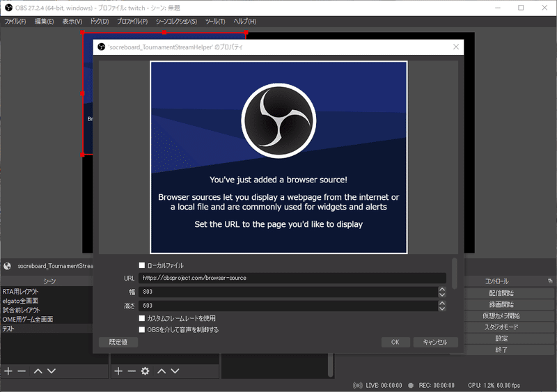557x392 pixels.
Task: Open the プロファイル(P) menu
Action: [x=132, y=22]
